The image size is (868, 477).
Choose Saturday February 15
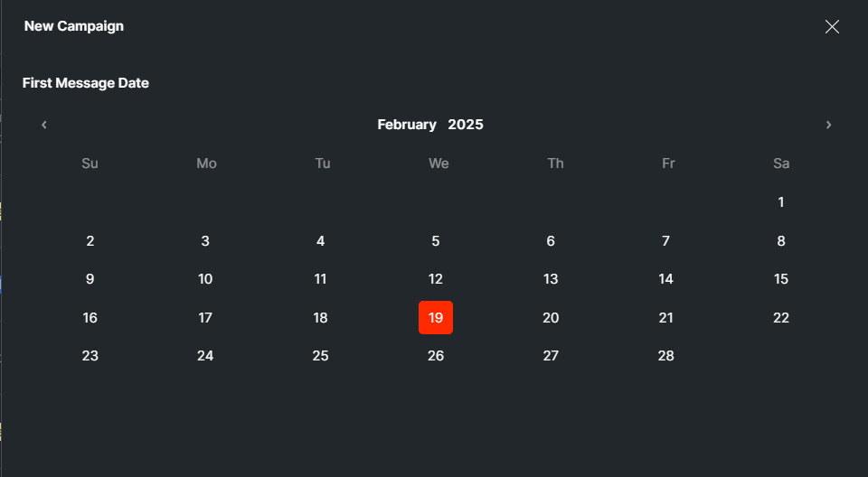tap(781, 279)
